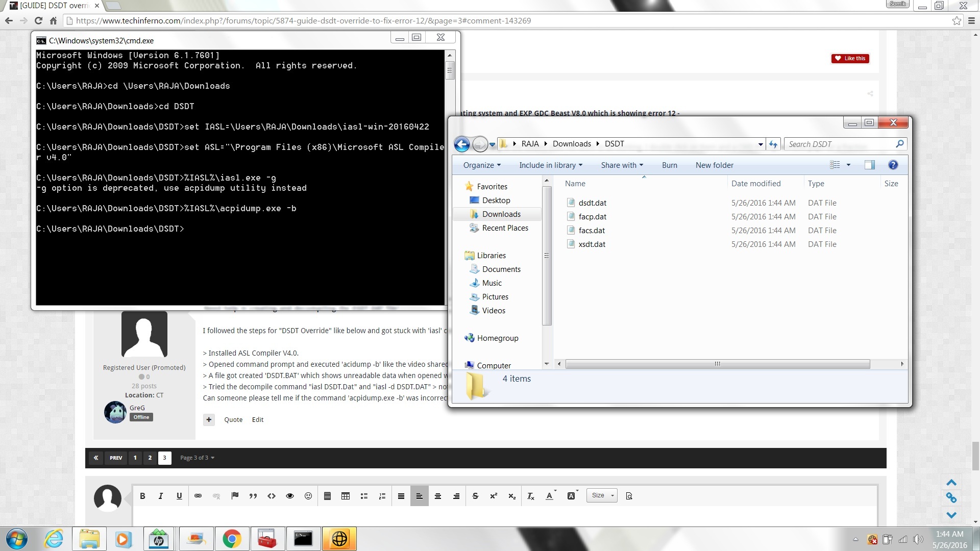Remove formatting with the clear format icon
Screen dimensions: 980x551
pos(531,496)
